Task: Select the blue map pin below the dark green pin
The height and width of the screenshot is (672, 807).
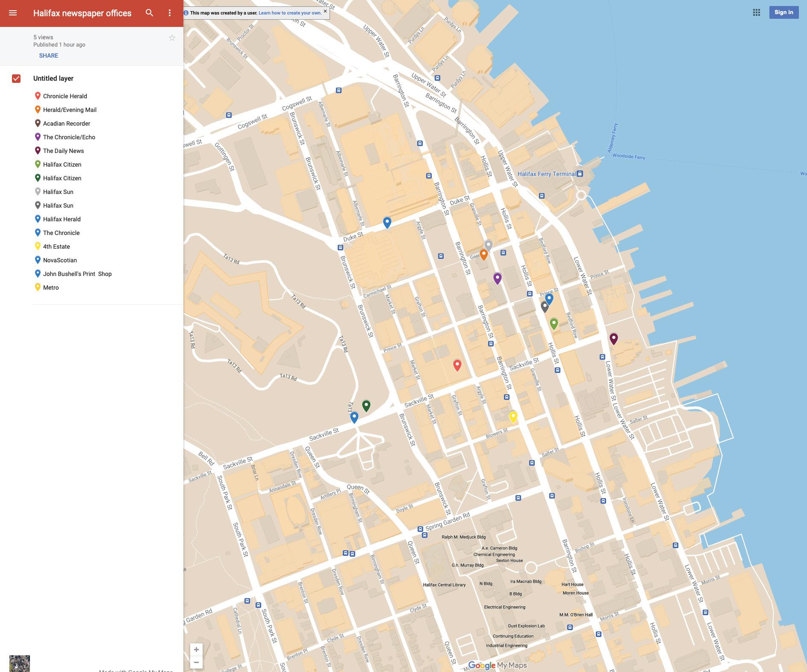Action: click(x=354, y=417)
